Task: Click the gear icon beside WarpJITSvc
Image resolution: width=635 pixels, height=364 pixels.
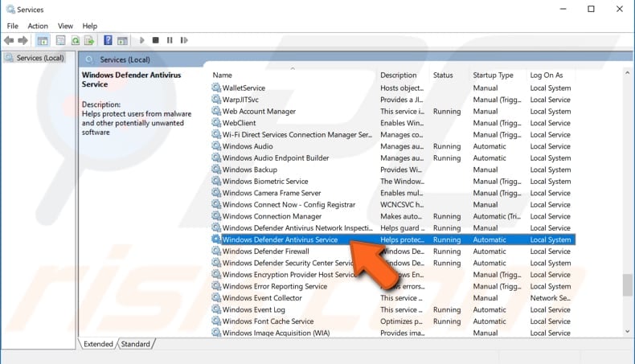Action: point(216,99)
